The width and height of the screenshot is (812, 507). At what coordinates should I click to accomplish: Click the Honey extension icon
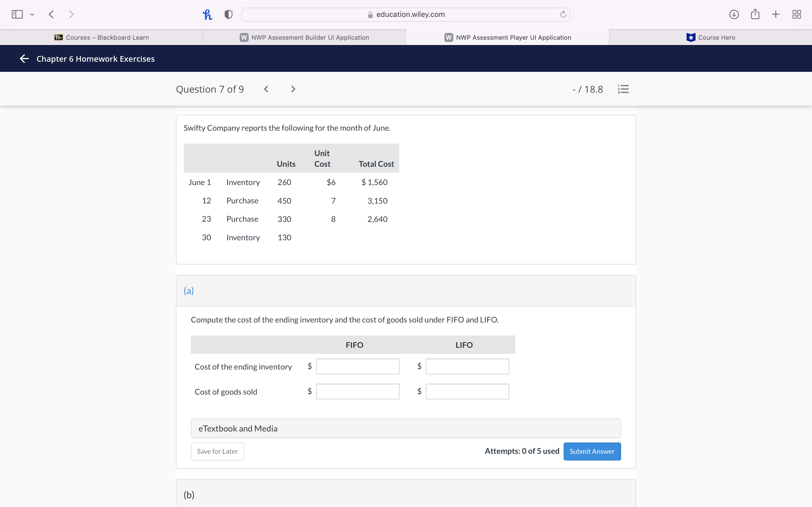tap(207, 14)
